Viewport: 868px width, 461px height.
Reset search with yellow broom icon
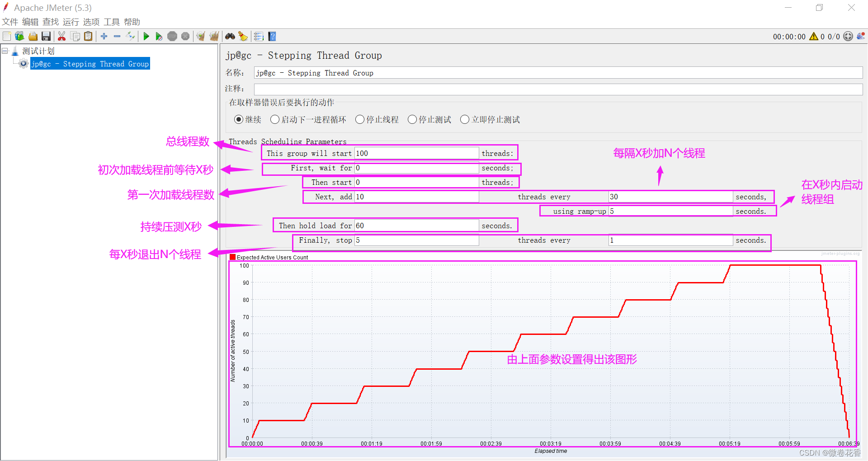click(x=243, y=36)
